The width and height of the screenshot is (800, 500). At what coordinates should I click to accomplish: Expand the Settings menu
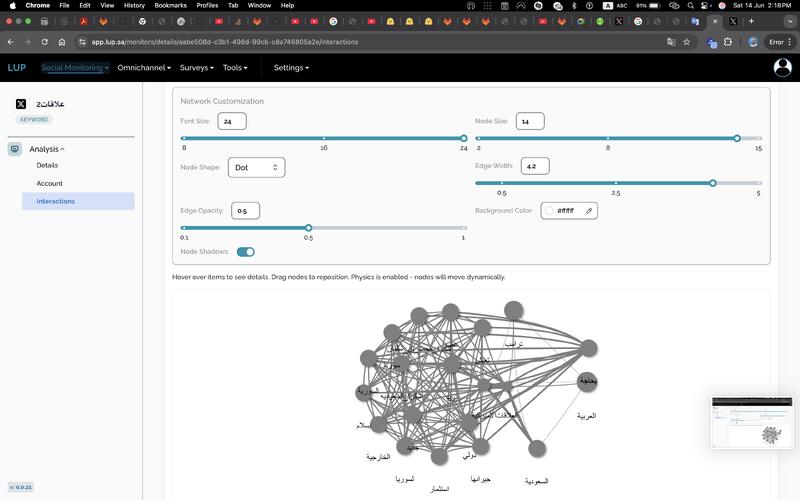pyautogui.click(x=291, y=67)
